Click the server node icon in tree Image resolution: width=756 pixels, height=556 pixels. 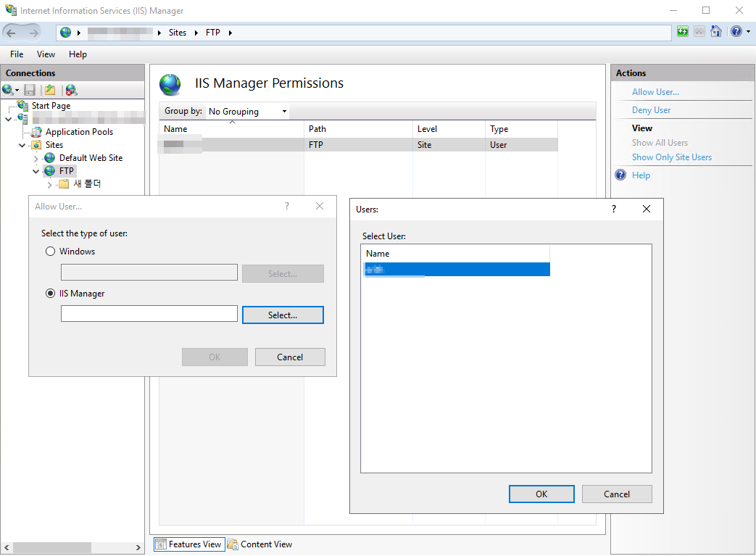(22, 118)
